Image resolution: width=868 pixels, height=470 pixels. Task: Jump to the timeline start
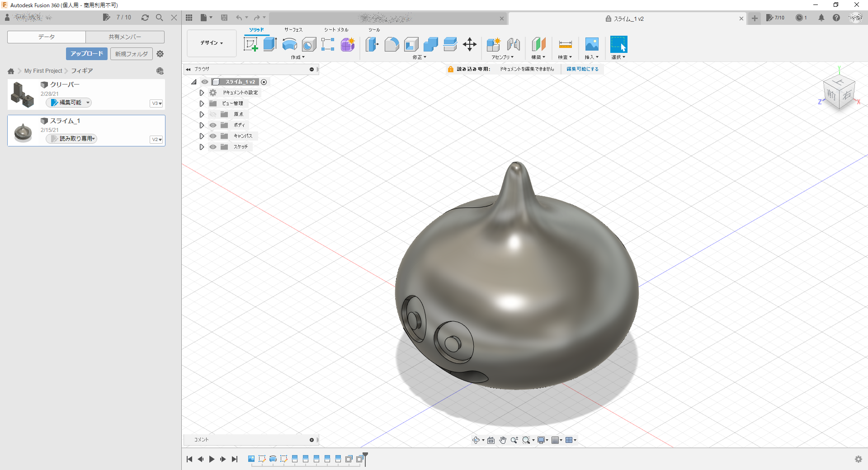point(189,459)
